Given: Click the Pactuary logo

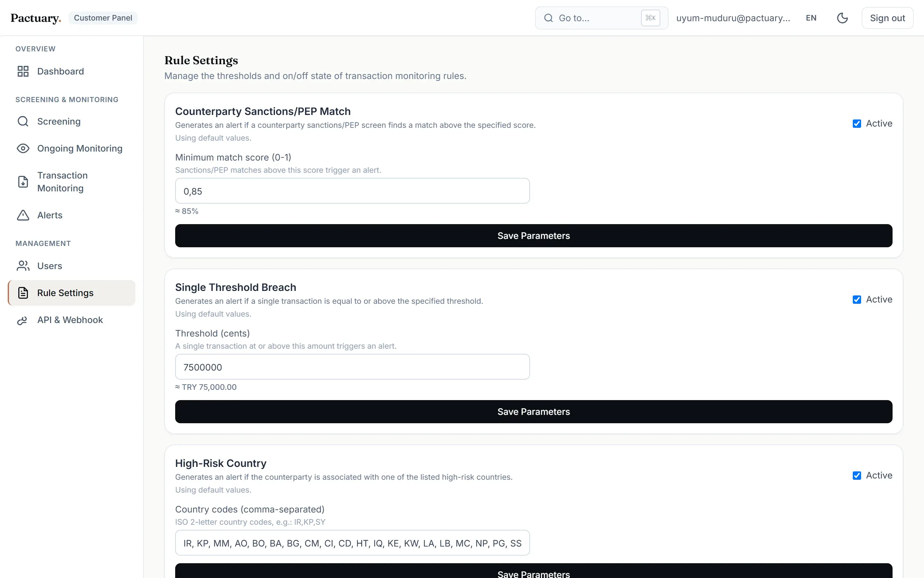Looking at the screenshot, I should [x=36, y=18].
